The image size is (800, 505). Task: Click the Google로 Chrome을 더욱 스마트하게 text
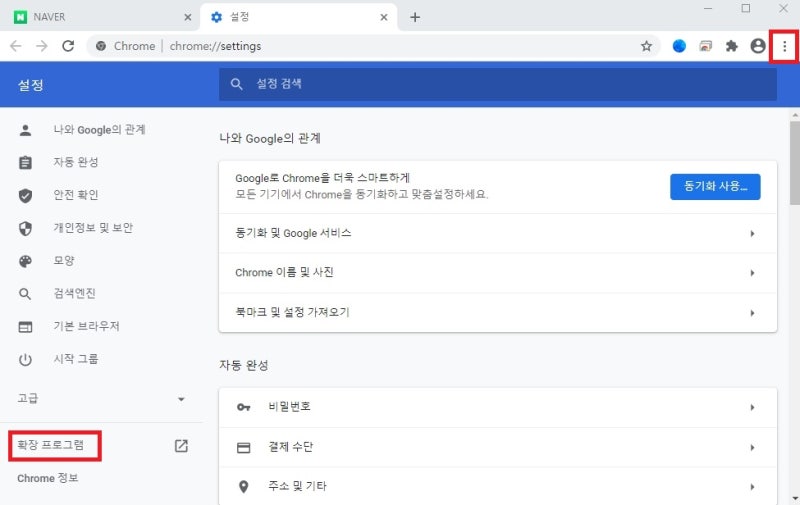click(322, 178)
